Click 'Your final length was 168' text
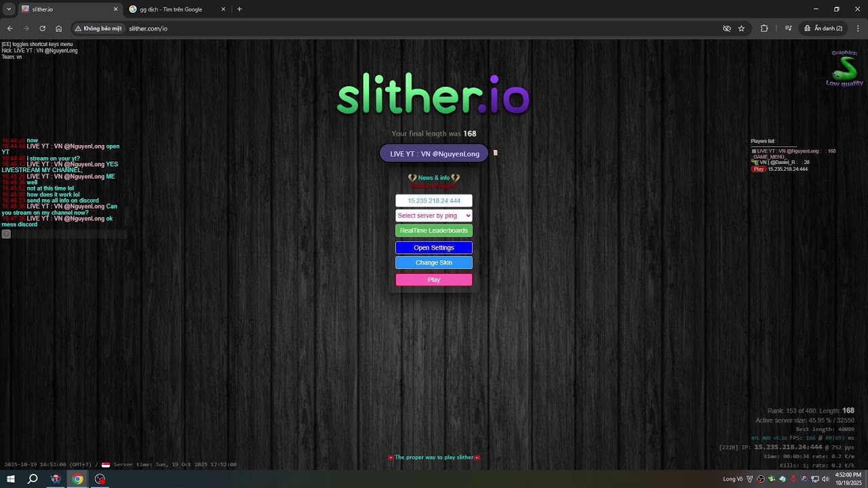 pos(434,134)
